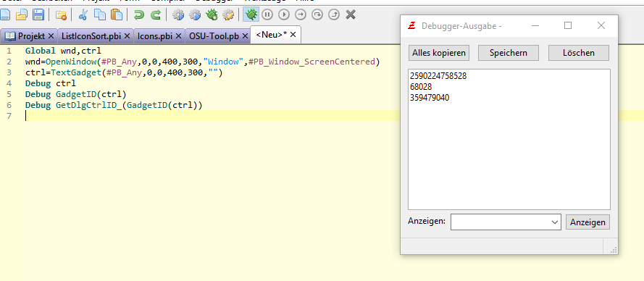
Task: Clear output with the Löschen button
Action: (x=579, y=53)
